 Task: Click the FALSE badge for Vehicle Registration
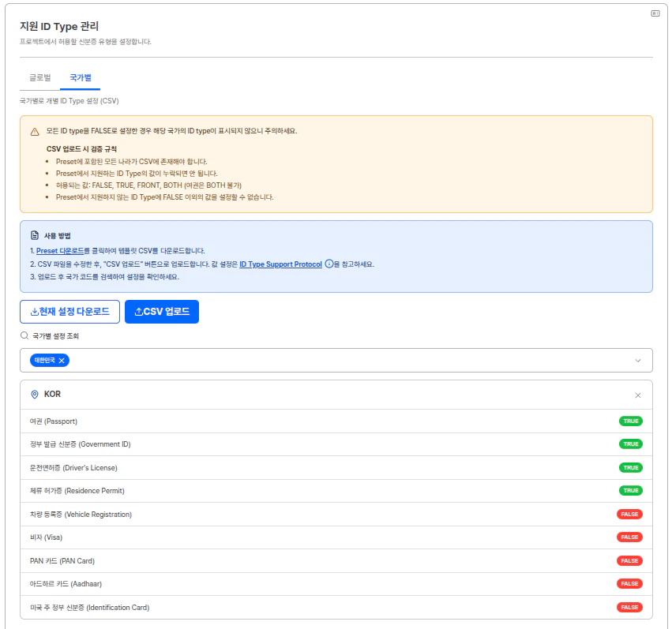click(x=629, y=514)
